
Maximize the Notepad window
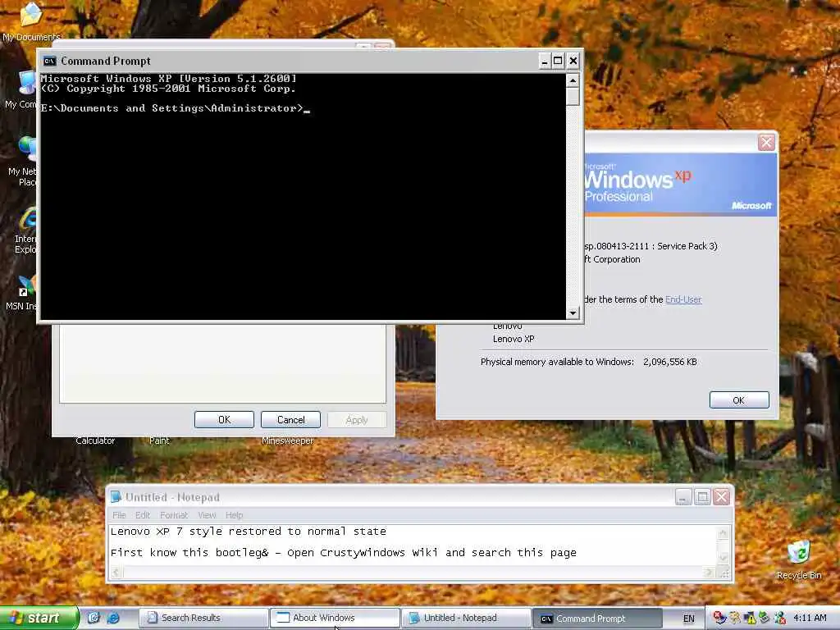point(702,497)
